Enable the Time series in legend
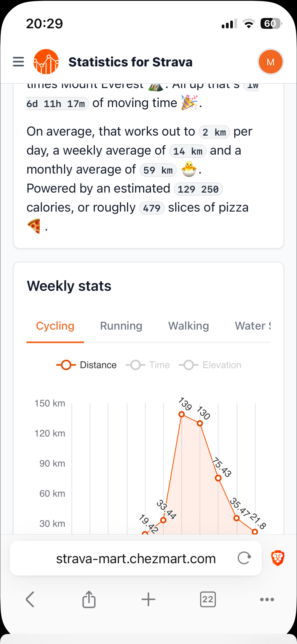 coord(148,365)
